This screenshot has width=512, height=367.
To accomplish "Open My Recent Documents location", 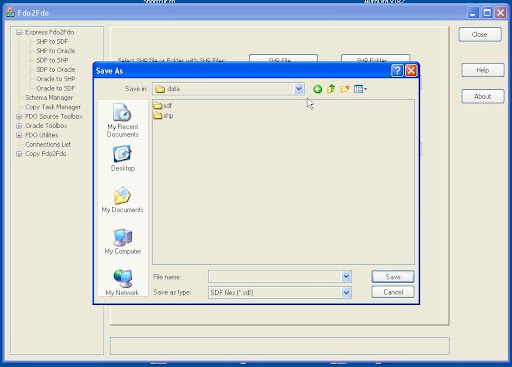I will click(x=122, y=121).
